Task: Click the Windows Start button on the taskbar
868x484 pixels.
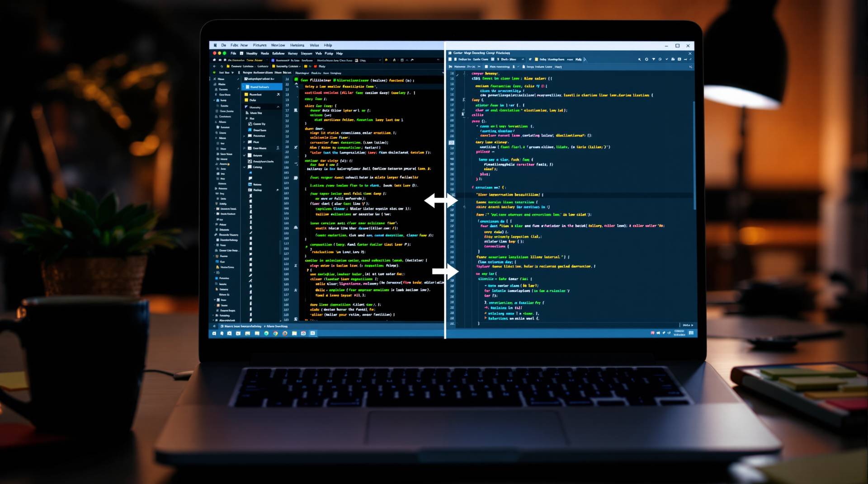Action: 214,334
